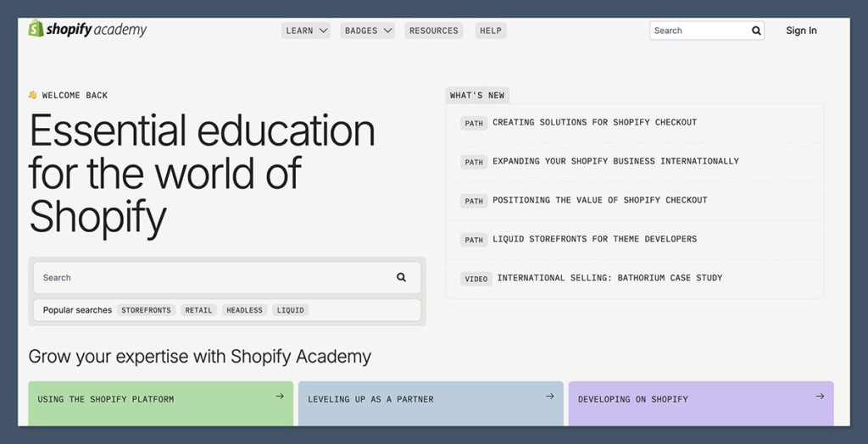Open Liquid Storefronts for Theme Developers path
The image size is (868, 444).
[x=634, y=239]
